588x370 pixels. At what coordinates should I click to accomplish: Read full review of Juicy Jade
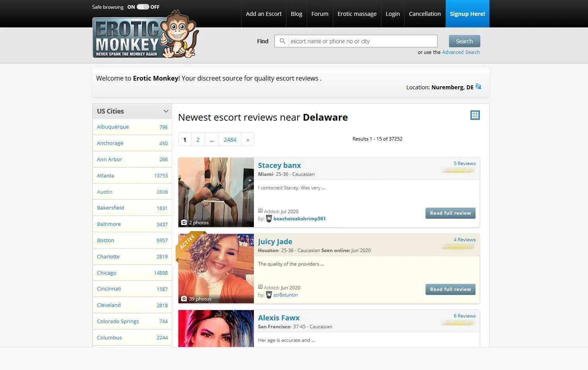coord(450,289)
